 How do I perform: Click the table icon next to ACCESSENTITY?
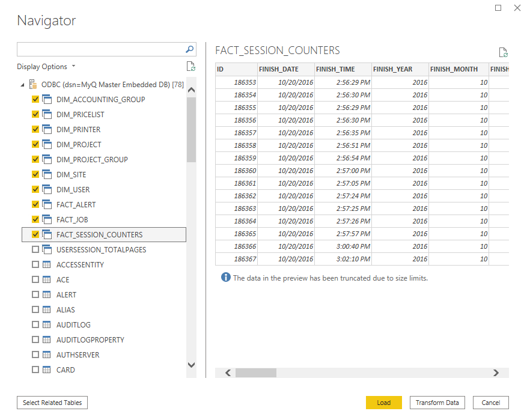point(46,265)
